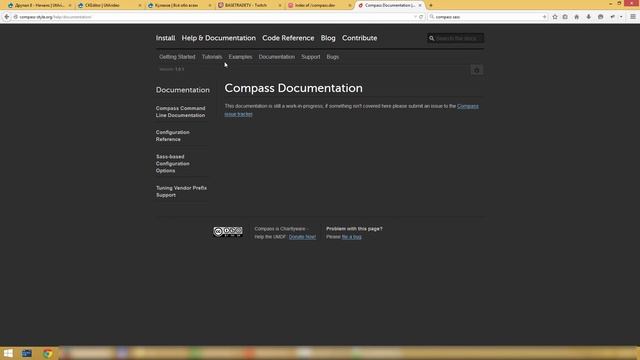This screenshot has width=640, height=360.
Task: Open Configuration Reference in the sidebar
Action: click(173, 136)
